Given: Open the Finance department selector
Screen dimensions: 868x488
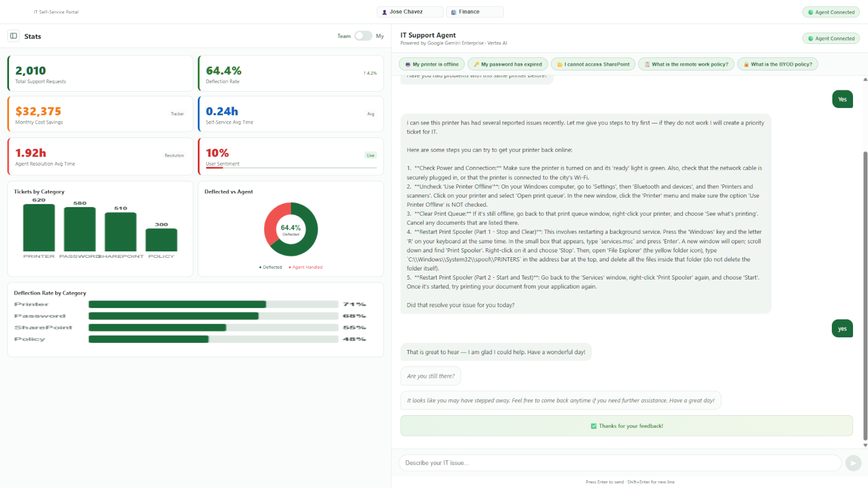Looking at the screenshot, I should 475,12.
